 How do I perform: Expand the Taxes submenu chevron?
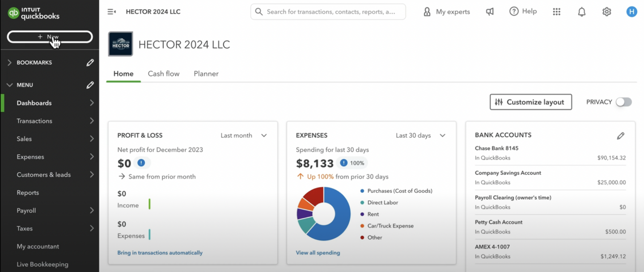tap(92, 228)
